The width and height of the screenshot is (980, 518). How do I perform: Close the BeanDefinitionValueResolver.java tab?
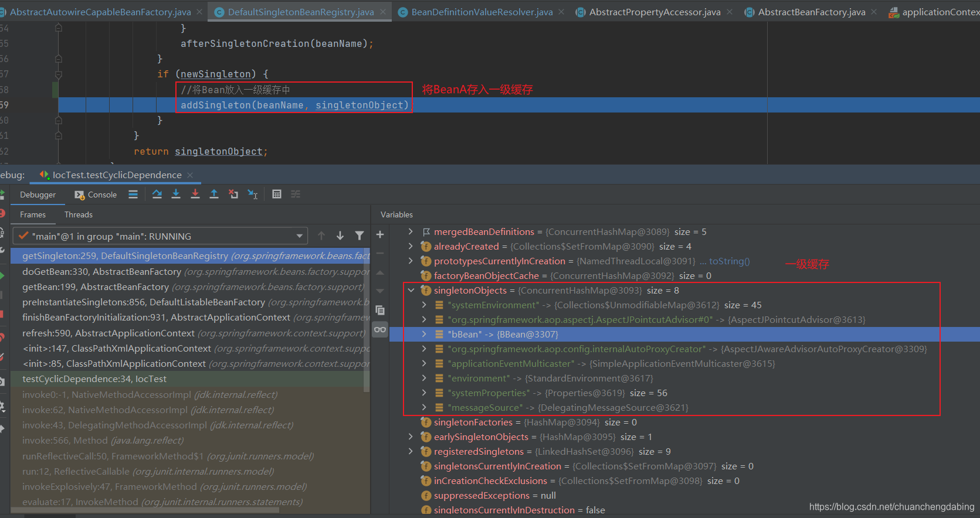pos(561,12)
